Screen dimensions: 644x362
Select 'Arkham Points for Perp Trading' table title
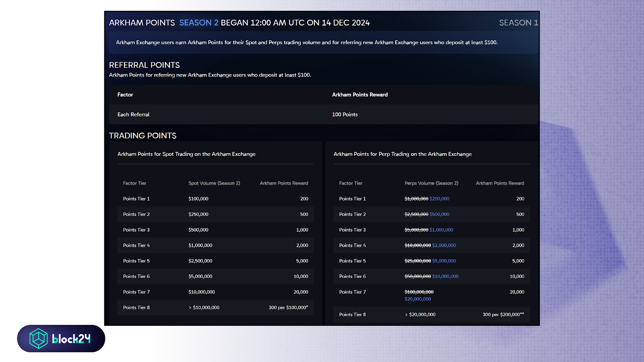402,154
